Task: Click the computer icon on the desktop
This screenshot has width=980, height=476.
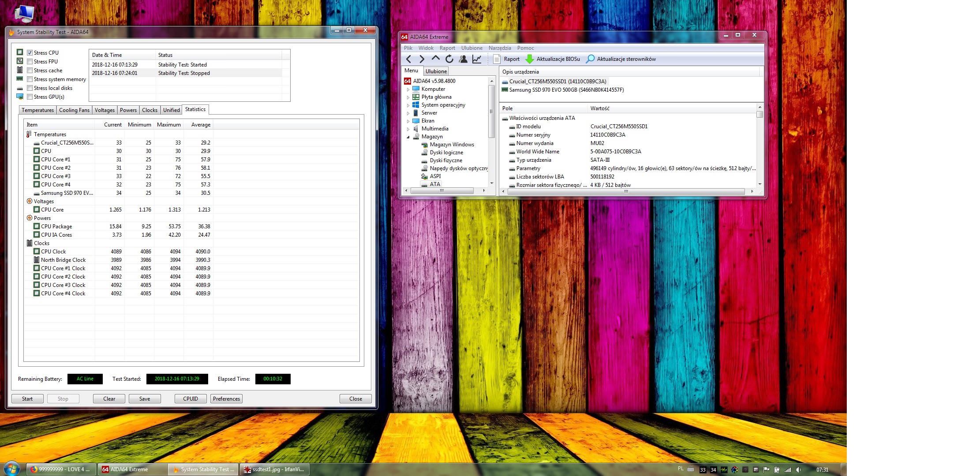Action: [24, 13]
